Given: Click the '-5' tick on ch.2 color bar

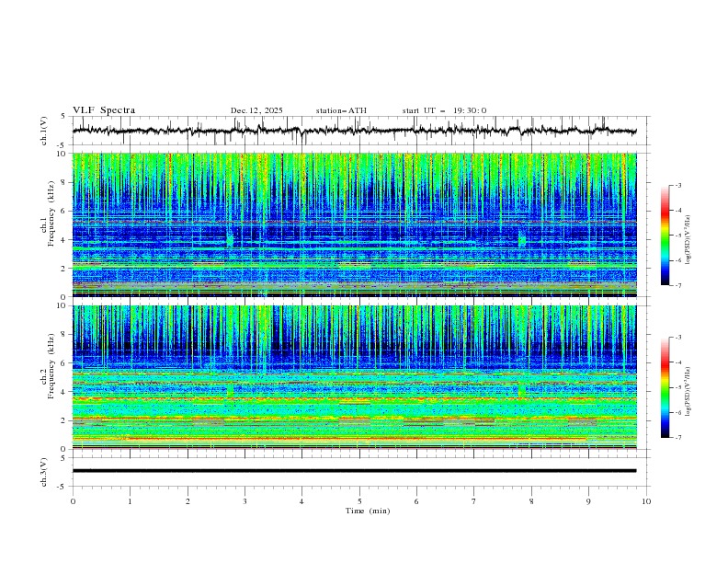Looking at the screenshot, I should [x=677, y=387].
